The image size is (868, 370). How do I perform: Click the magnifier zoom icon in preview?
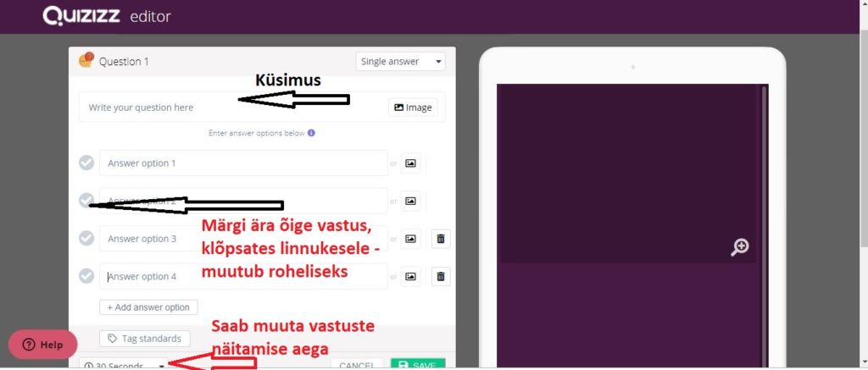pos(739,247)
